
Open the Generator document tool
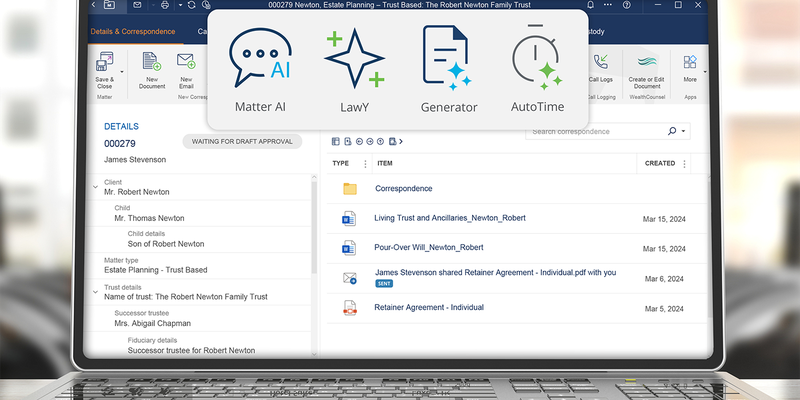pyautogui.click(x=449, y=70)
